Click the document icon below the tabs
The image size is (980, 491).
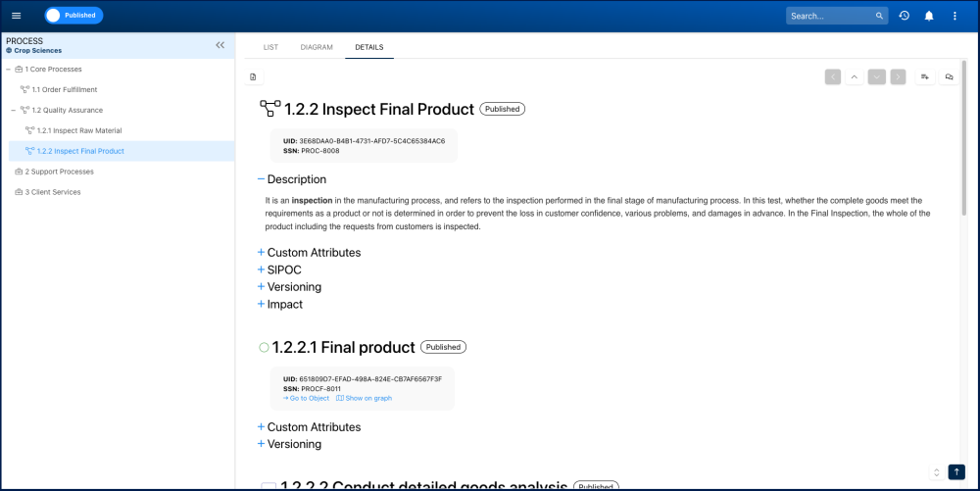[253, 76]
